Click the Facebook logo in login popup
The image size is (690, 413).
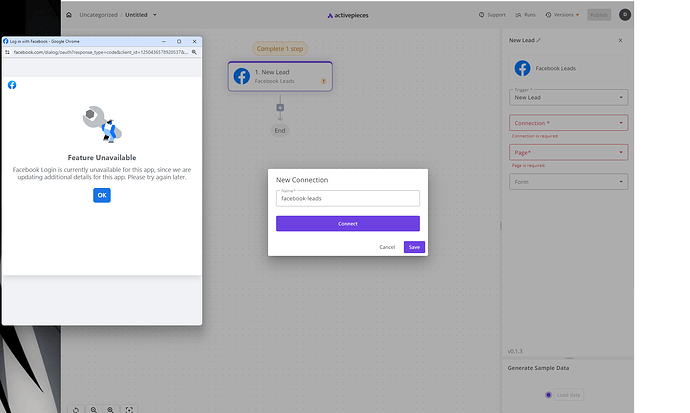(x=12, y=85)
